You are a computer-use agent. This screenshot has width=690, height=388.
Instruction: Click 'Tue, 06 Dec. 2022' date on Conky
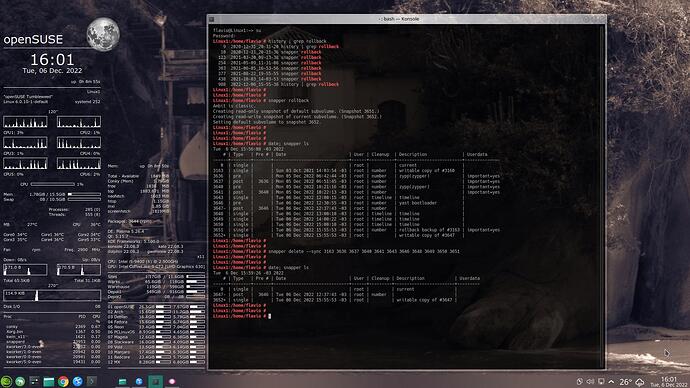tap(52, 70)
